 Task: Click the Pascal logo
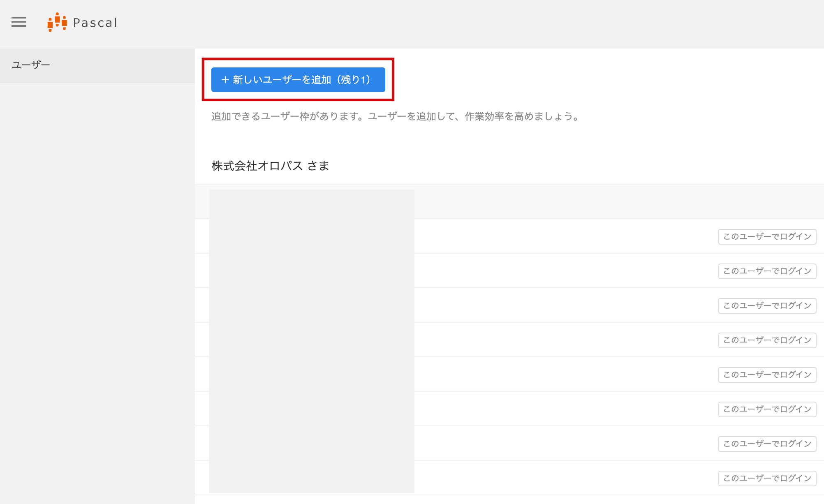(82, 22)
